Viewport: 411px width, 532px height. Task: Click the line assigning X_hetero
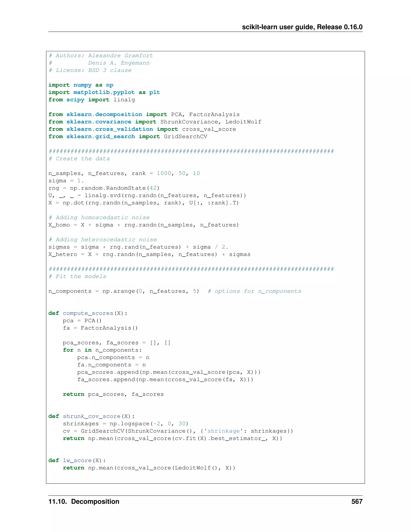click(149, 254)
